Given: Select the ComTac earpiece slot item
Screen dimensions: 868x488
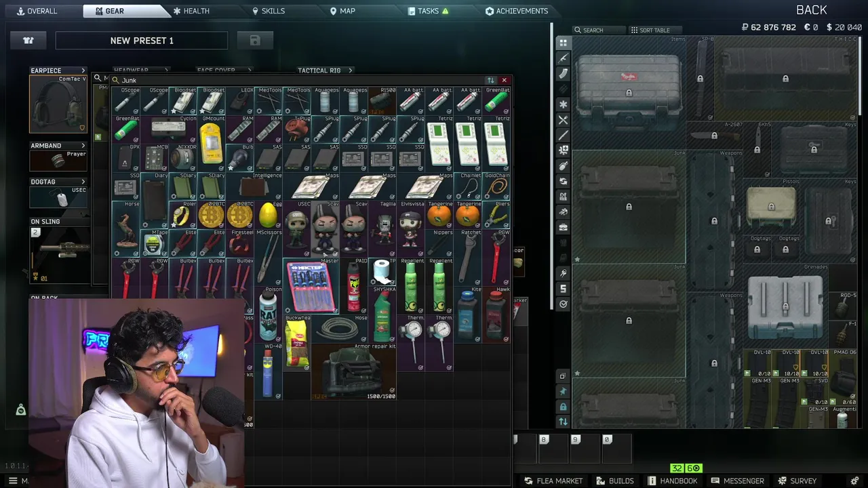Looking at the screenshot, I should tap(58, 103).
